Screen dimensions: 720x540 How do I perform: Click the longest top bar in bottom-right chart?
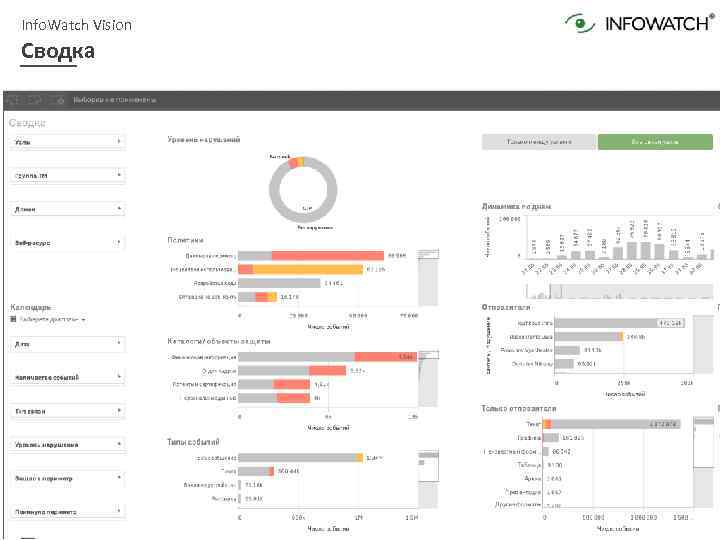(x=612, y=424)
